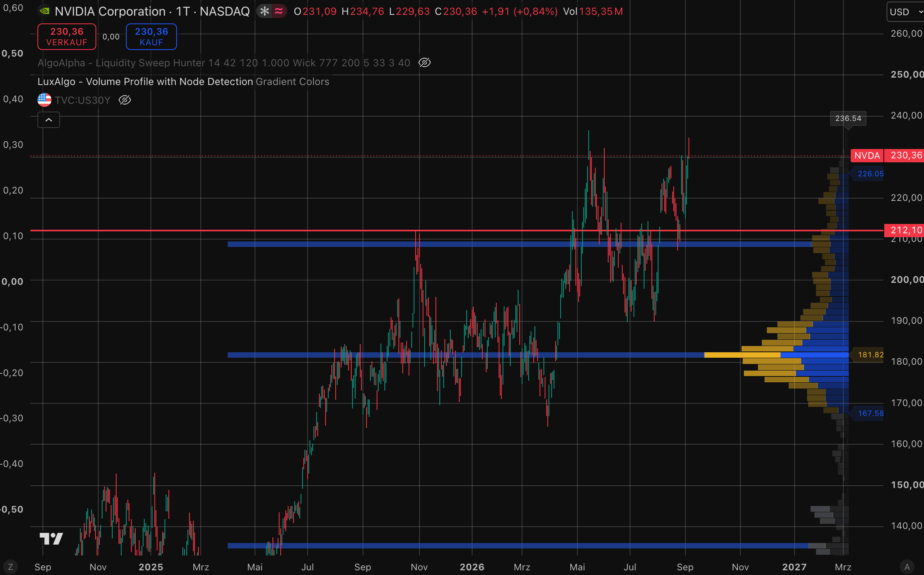Click 200,00 on the right price scale

907,280
